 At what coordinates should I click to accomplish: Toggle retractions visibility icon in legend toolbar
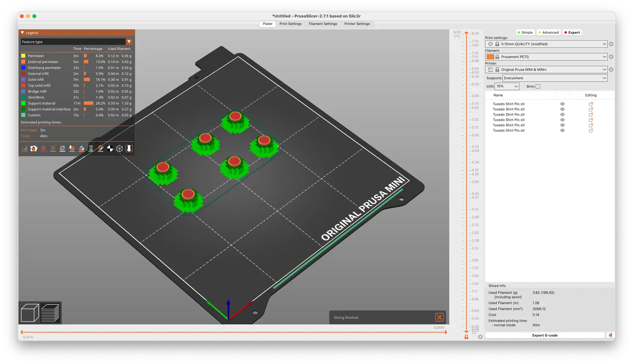44,148
